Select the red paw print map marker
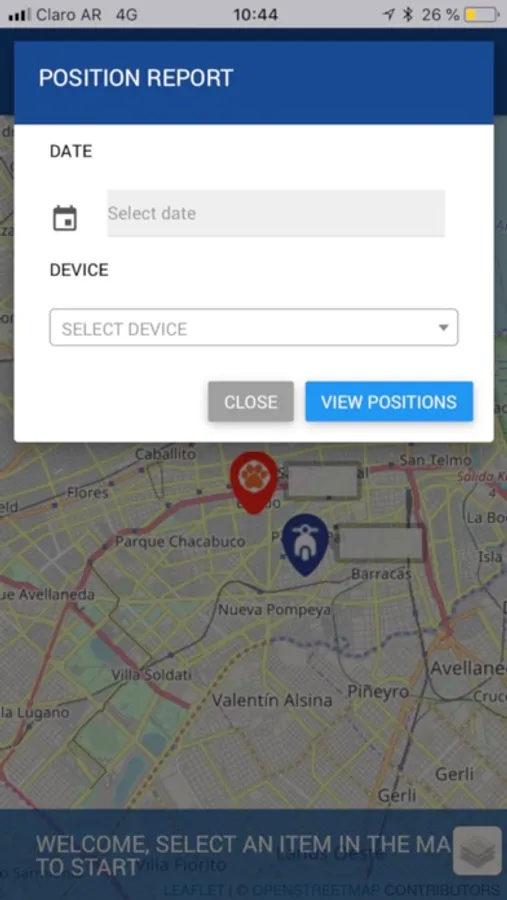 (254, 482)
